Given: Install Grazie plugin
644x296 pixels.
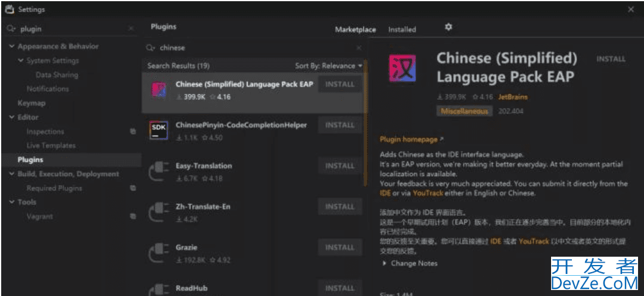Looking at the screenshot, I should coord(340,247).
